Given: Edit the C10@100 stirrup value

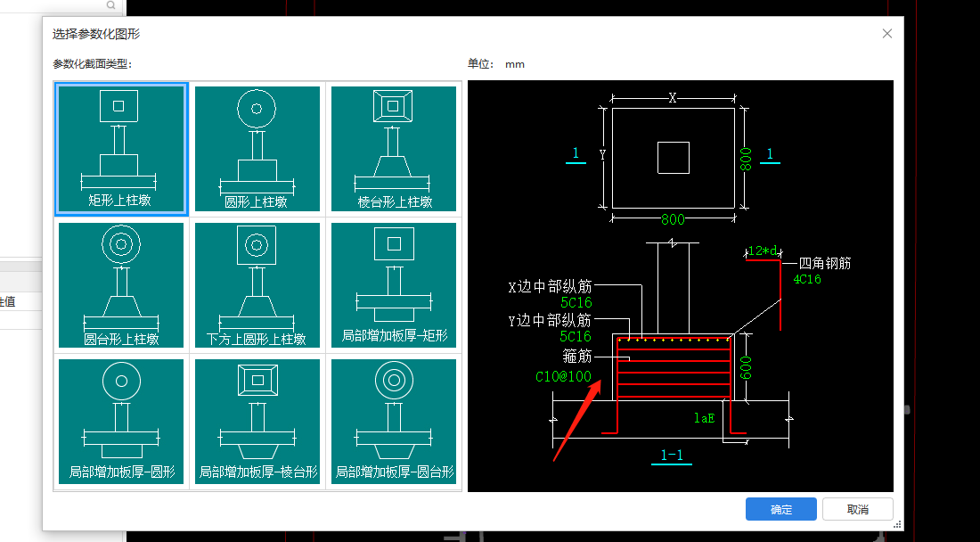Looking at the screenshot, I should [563, 376].
